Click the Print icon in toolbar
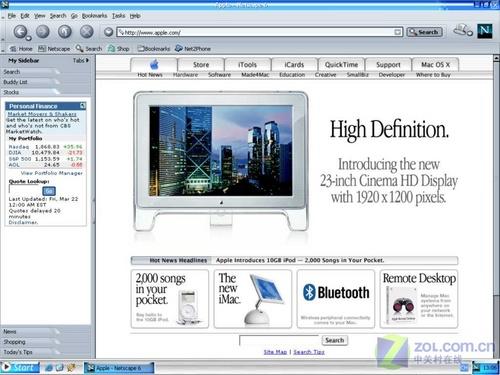 pos(462,30)
